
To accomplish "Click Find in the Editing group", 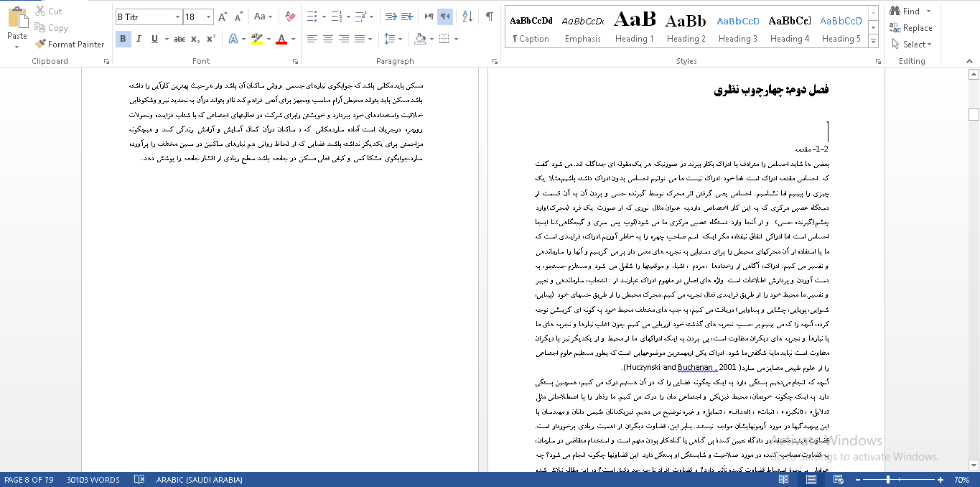I will pyautogui.click(x=905, y=11).
